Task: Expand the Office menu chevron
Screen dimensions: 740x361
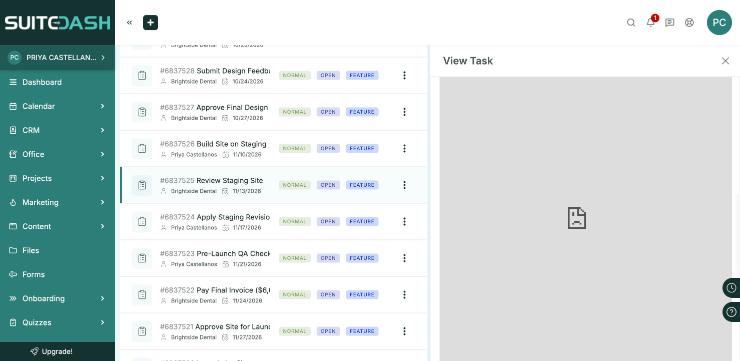Action: (x=102, y=154)
